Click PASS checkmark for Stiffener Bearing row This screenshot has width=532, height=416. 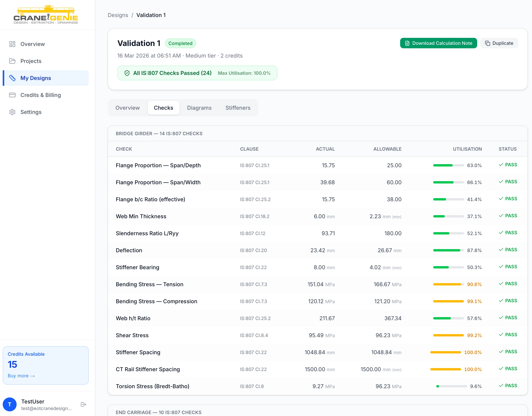click(x=501, y=267)
